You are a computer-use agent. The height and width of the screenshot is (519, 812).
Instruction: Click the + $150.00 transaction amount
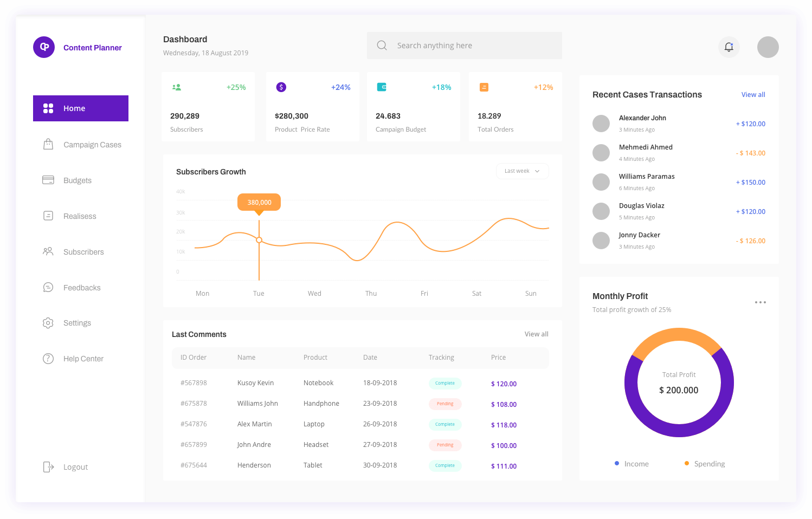pos(751,183)
